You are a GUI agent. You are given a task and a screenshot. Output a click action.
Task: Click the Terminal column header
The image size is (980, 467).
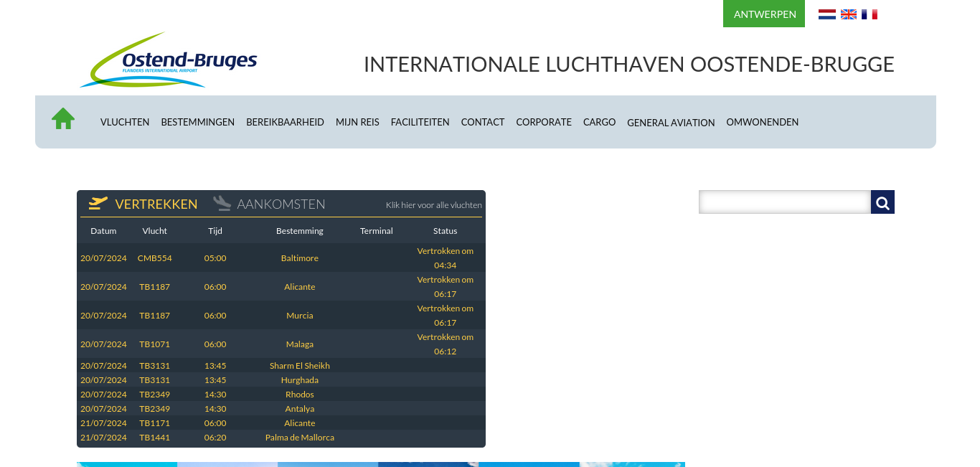tap(377, 231)
